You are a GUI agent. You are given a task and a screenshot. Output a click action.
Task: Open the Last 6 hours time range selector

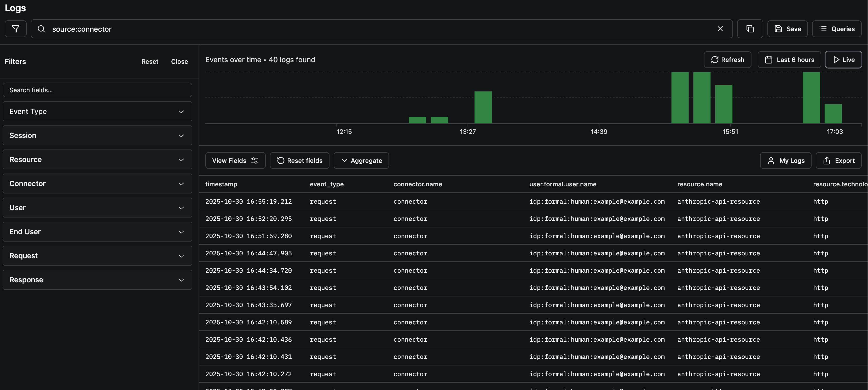click(x=789, y=60)
